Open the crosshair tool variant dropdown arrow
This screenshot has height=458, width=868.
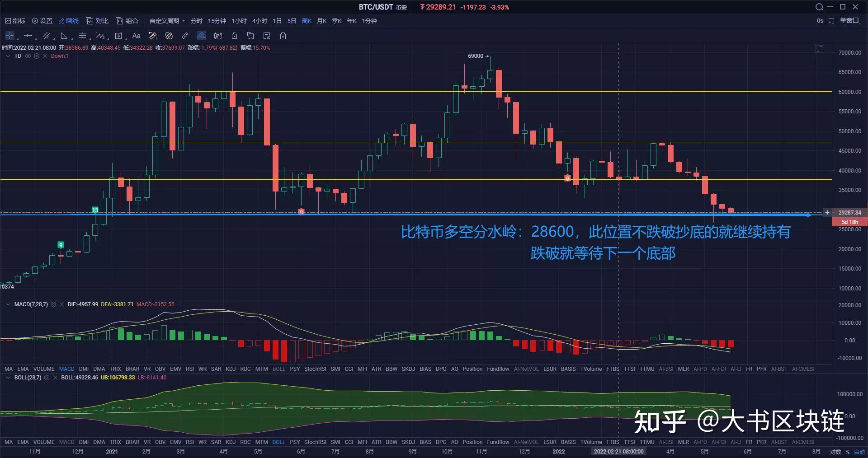coord(18,40)
